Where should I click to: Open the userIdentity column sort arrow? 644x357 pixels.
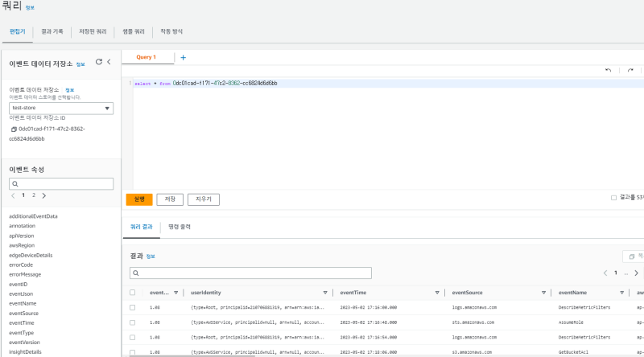325,293
